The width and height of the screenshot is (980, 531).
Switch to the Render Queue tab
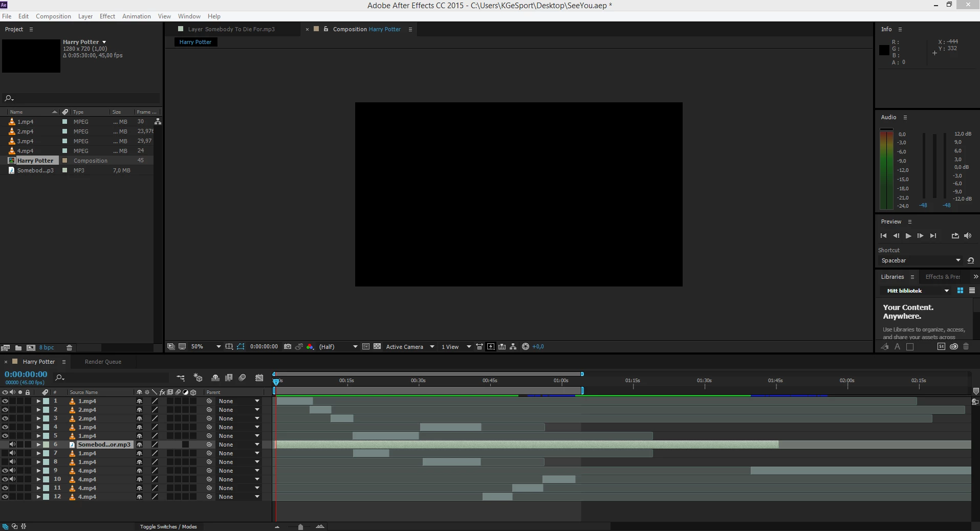click(103, 362)
